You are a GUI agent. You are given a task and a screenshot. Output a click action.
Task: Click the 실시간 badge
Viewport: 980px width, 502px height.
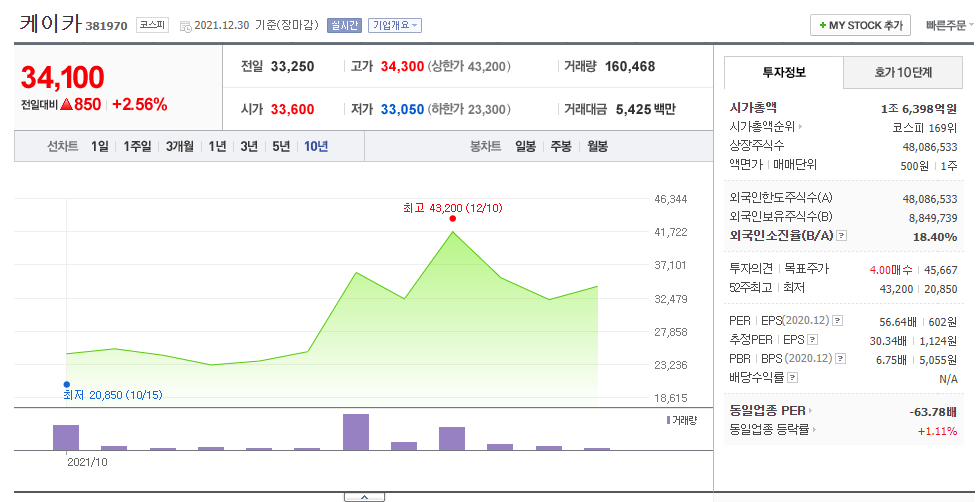coord(344,26)
